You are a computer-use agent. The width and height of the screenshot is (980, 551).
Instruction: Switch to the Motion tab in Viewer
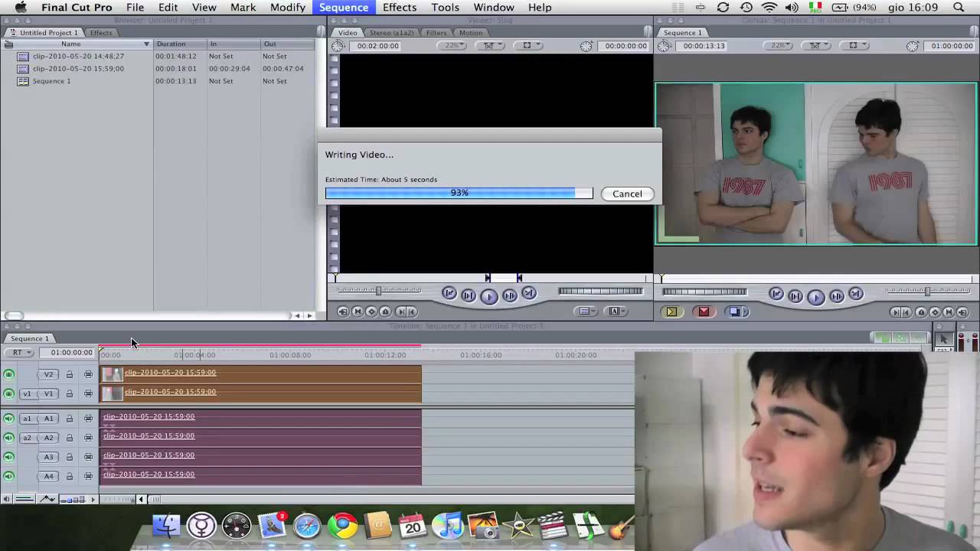(x=470, y=33)
